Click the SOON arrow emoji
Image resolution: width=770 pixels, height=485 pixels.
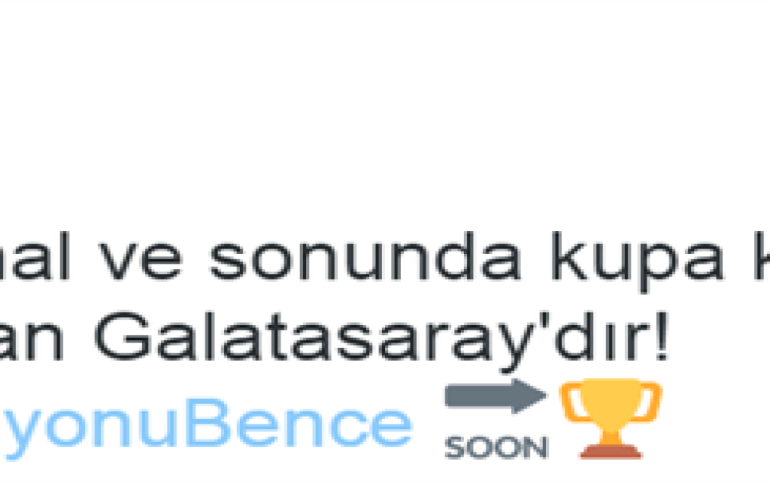pyautogui.click(x=496, y=419)
